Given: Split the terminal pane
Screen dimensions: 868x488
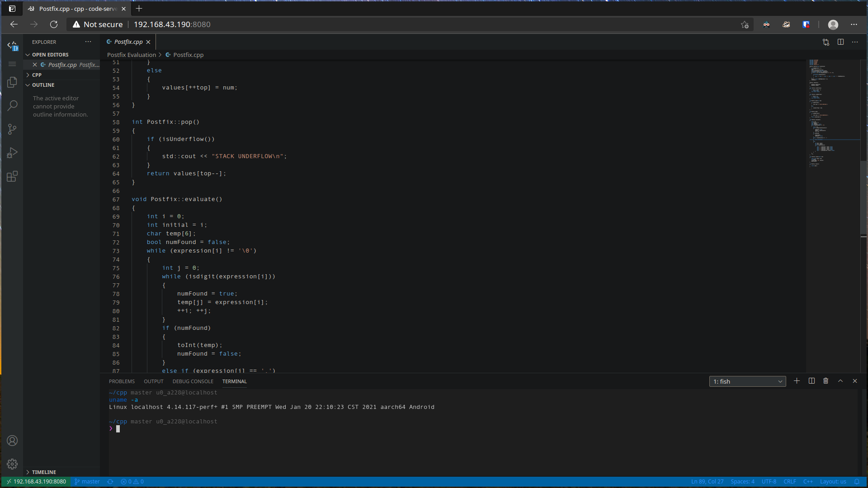Looking at the screenshot, I should [811, 381].
